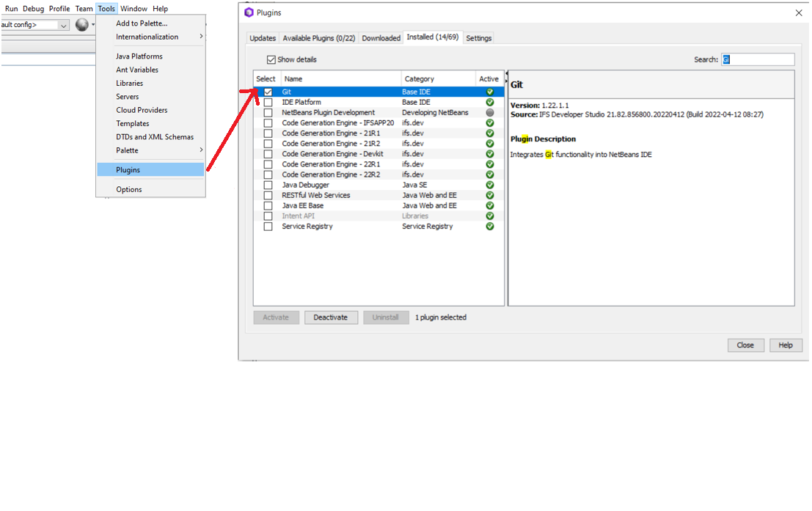Sort plugin list by Active column
Screen dimensions: 812x511
coord(489,78)
